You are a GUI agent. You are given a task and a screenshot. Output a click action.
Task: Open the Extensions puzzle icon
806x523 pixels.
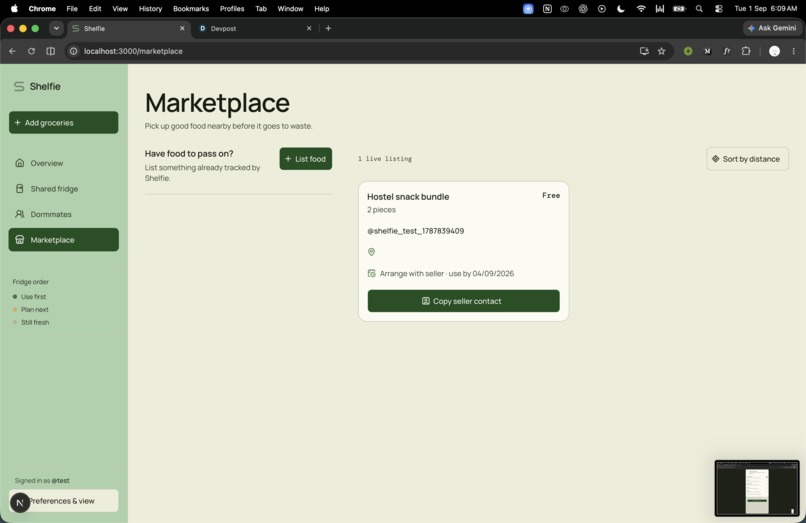(x=746, y=51)
